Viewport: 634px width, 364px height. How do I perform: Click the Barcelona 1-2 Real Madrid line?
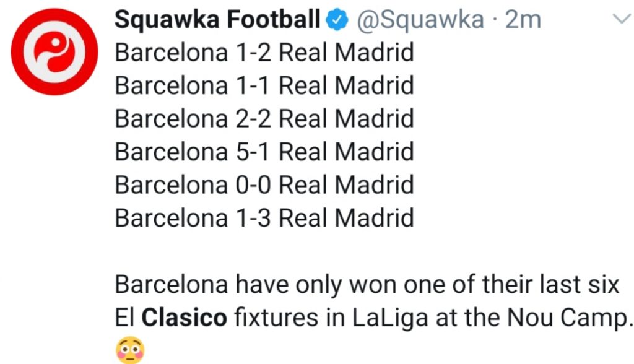pyautogui.click(x=264, y=53)
